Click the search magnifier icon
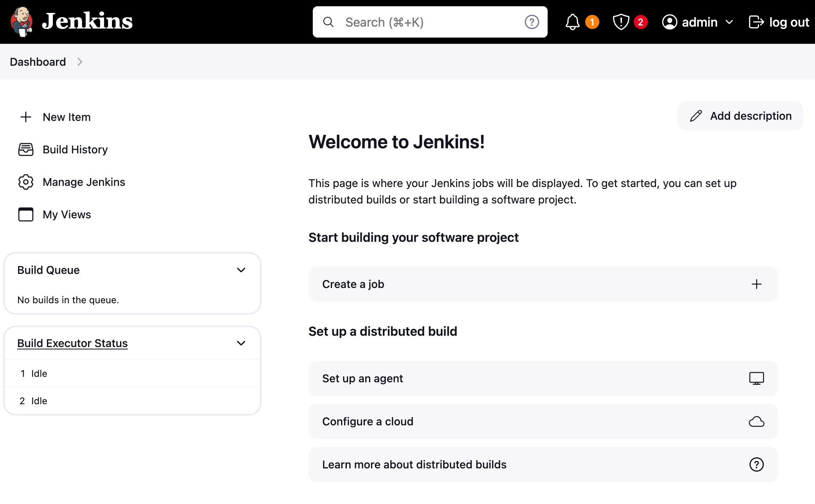The height and width of the screenshot is (504, 815). pyautogui.click(x=328, y=22)
